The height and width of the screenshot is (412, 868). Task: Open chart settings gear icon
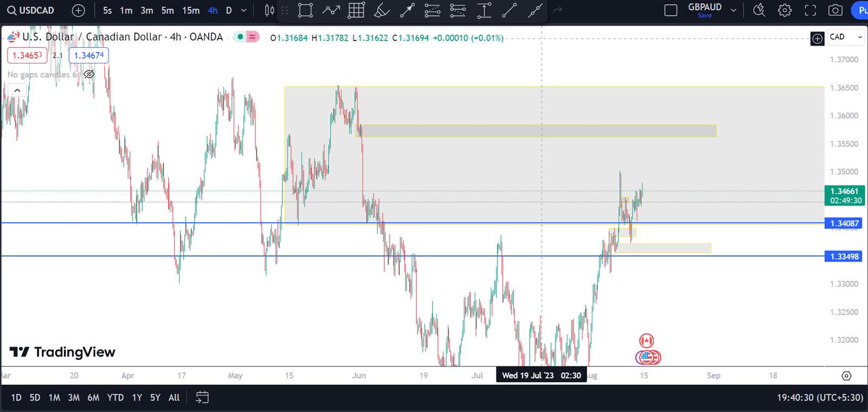pyautogui.click(x=784, y=10)
